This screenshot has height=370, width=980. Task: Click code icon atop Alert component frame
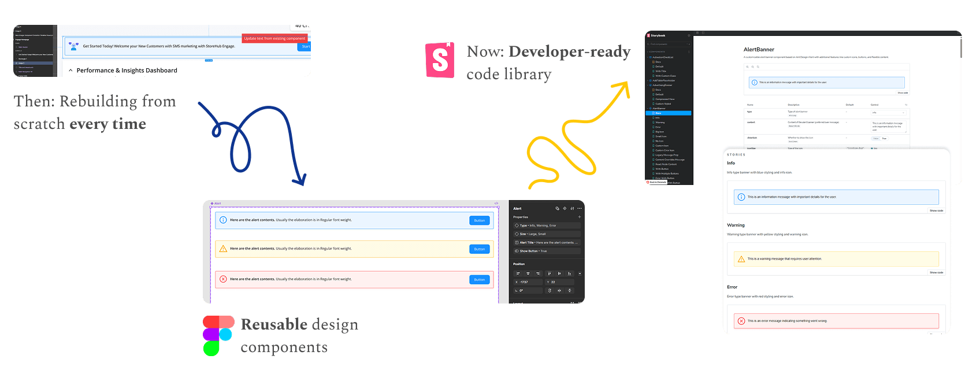(x=496, y=203)
